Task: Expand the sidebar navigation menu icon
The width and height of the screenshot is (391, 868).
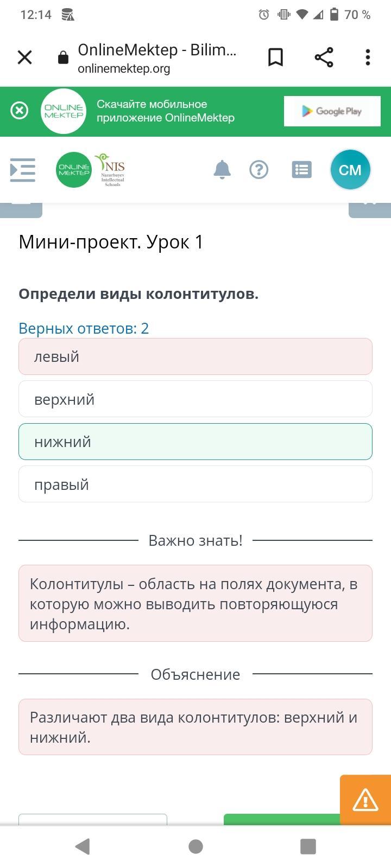Action: pyautogui.click(x=23, y=170)
